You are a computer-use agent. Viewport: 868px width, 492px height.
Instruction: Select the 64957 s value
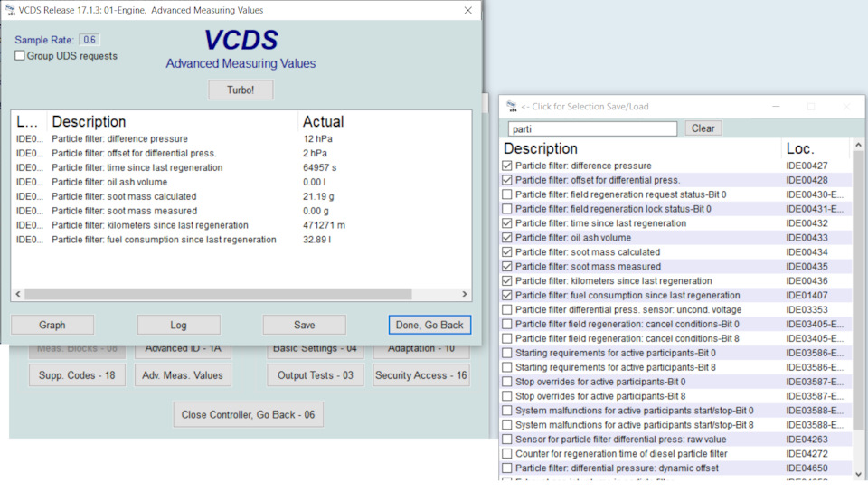tap(319, 167)
